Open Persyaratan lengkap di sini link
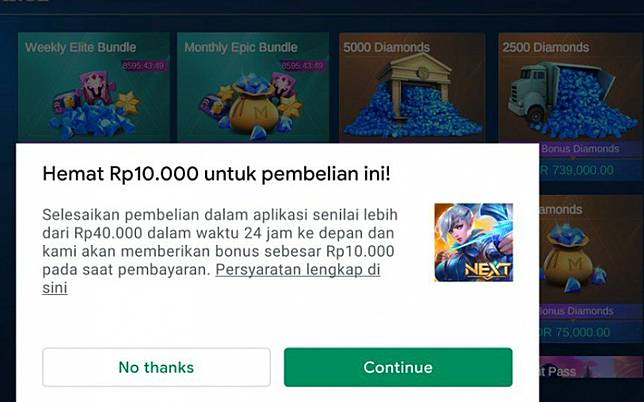This screenshot has width=644, height=402. click(x=211, y=279)
